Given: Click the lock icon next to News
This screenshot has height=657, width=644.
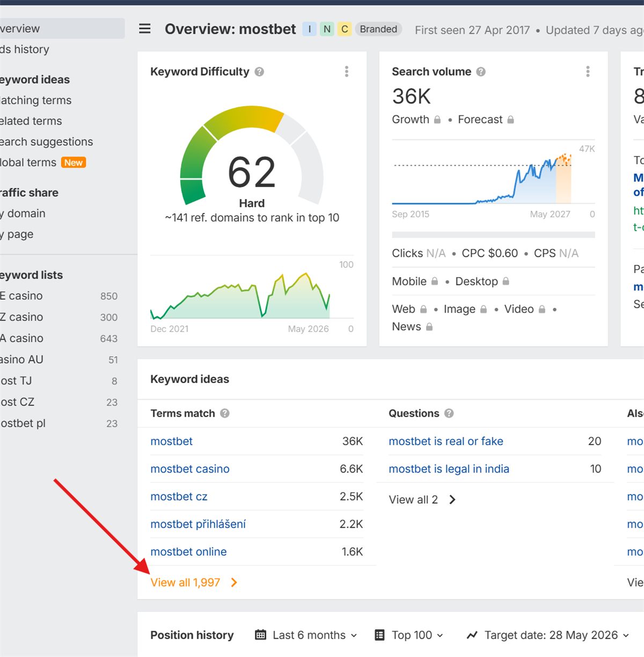Looking at the screenshot, I should pos(429,327).
